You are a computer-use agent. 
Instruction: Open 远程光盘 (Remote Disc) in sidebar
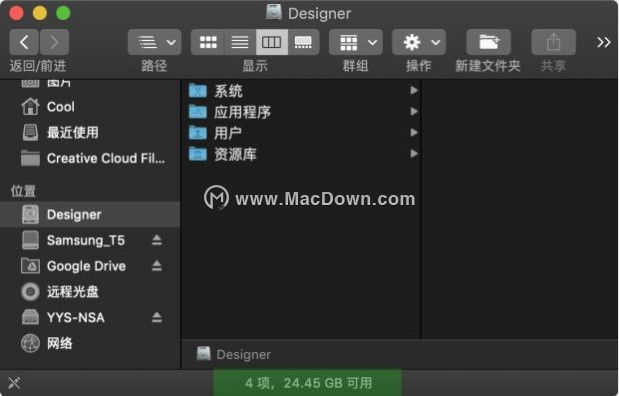pyautogui.click(x=90, y=292)
